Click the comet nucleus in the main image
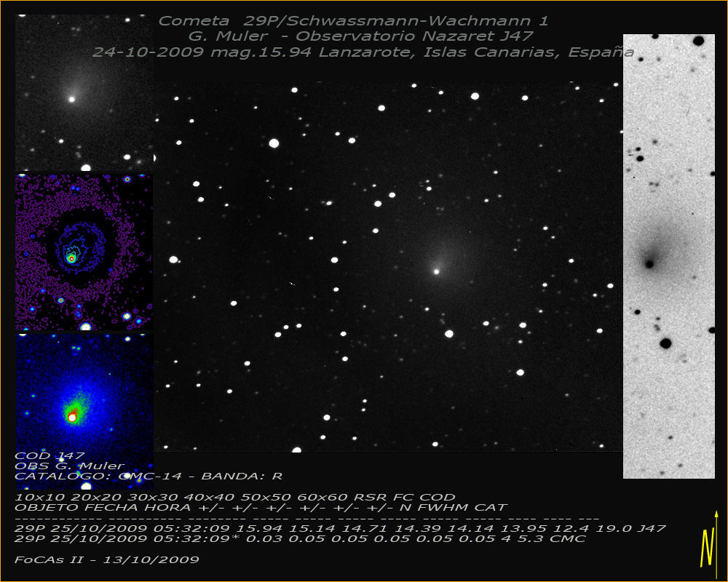 coord(437,271)
